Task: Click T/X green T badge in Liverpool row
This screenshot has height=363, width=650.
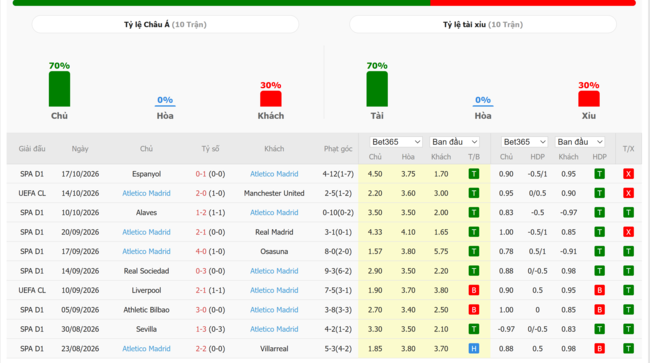Action: [x=628, y=290]
